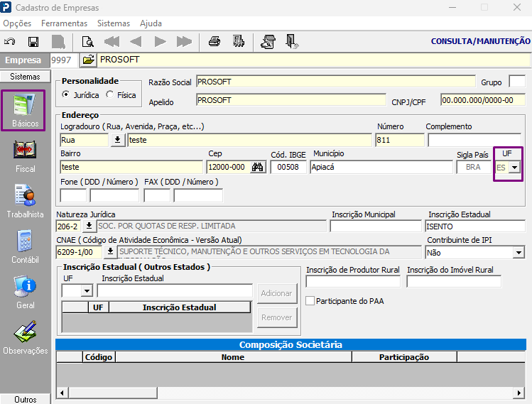This screenshot has height=404, width=532.
Task: Click the Participação column header
Action: point(404,357)
